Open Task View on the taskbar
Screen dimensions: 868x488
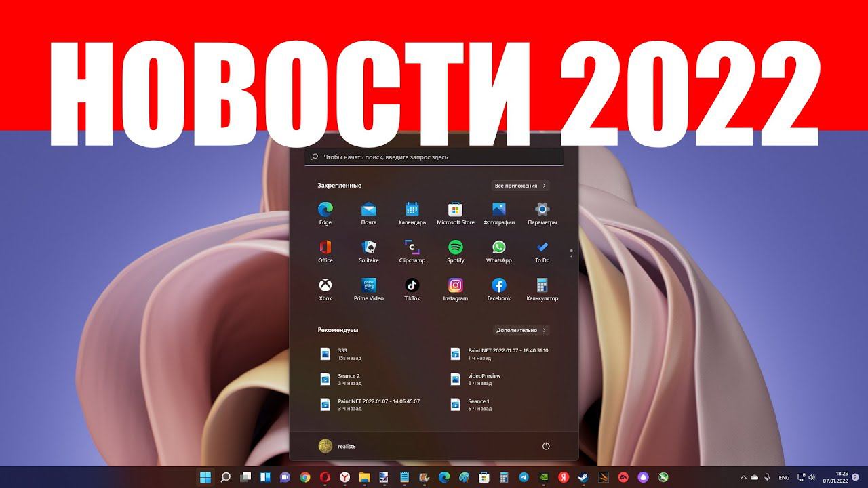pyautogui.click(x=246, y=477)
